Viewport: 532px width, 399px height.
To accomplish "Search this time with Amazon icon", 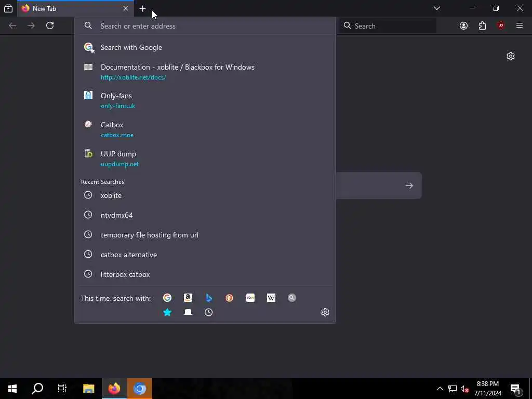I will click(188, 298).
